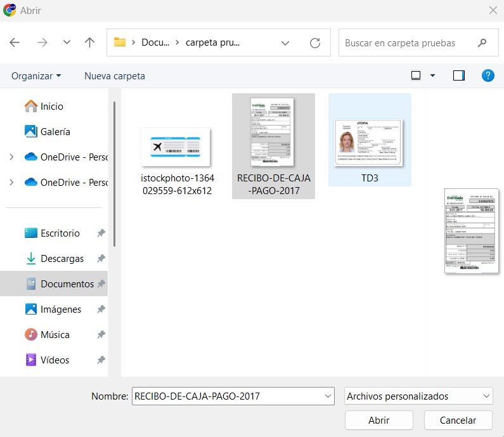Toggle the preview pane button
This screenshot has height=437, width=504.
(x=459, y=75)
